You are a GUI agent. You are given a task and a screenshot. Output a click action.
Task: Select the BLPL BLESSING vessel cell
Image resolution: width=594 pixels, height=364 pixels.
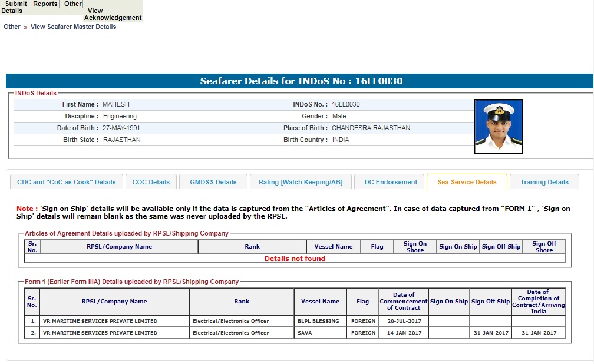(319, 321)
